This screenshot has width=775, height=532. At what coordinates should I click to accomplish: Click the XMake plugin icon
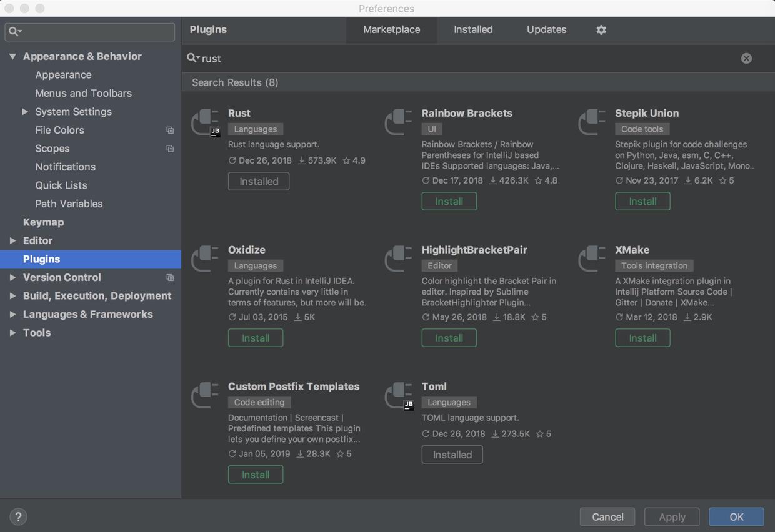tap(592, 259)
